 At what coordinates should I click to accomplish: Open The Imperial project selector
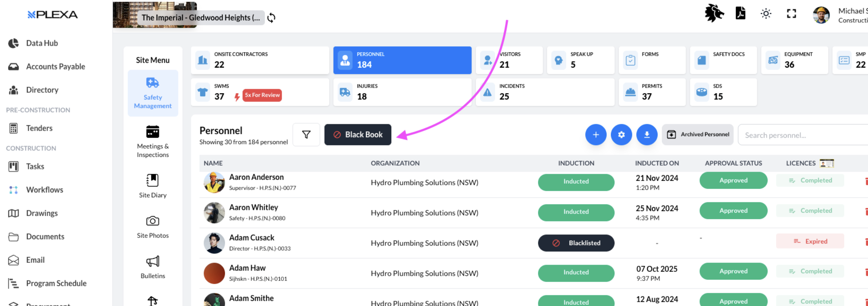coord(201,18)
